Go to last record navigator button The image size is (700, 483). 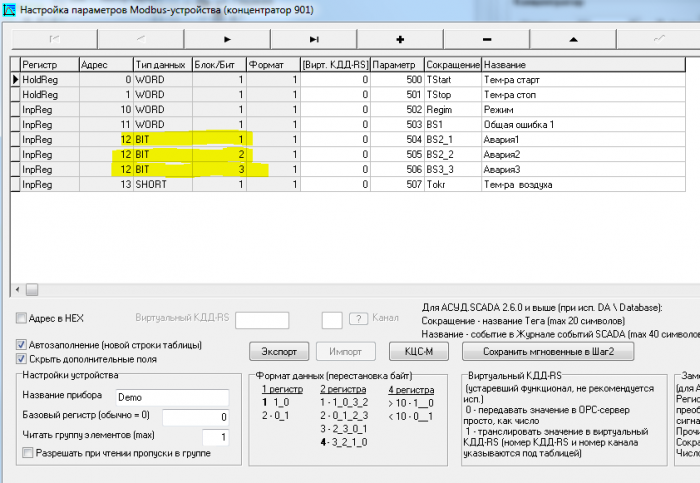[x=314, y=39]
